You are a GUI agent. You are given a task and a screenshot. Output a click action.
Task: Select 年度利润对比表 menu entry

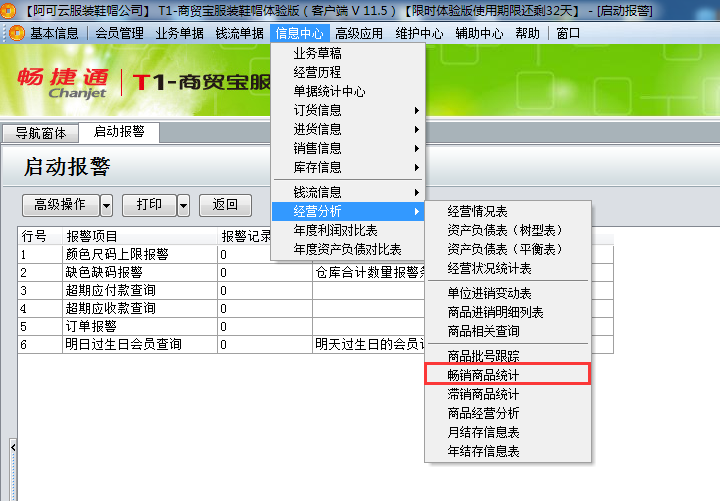click(x=348, y=230)
